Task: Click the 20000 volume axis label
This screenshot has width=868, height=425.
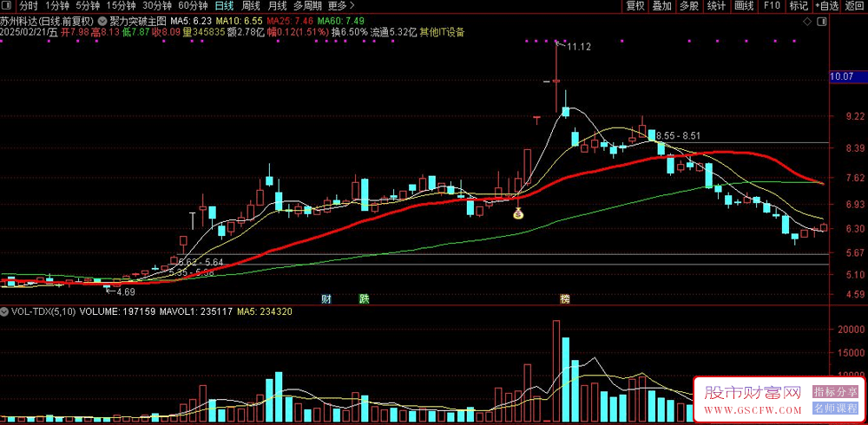Action: click(x=850, y=329)
